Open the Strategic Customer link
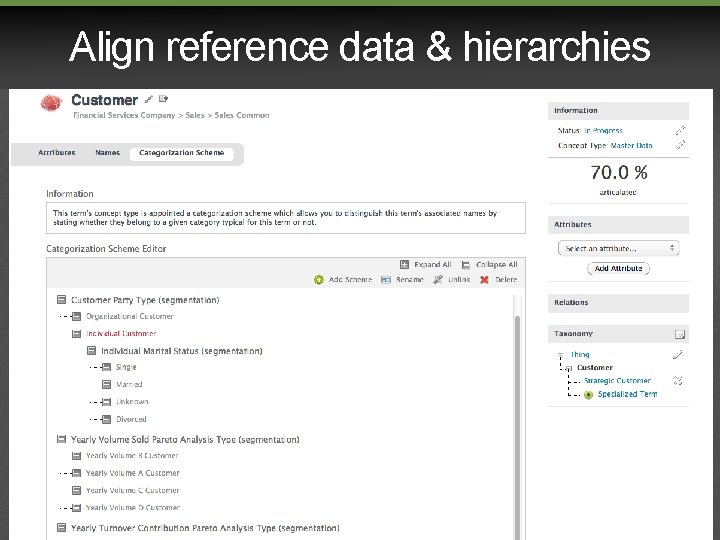The height and width of the screenshot is (540, 720). [x=617, y=381]
